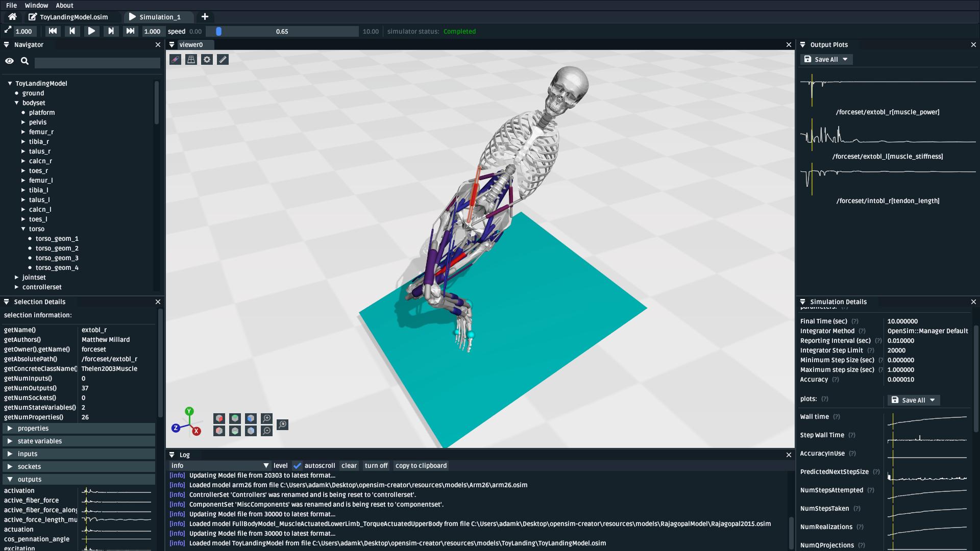Click 'copy to clipboard' in the Log
This screenshot has width=980, height=551.
click(421, 466)
